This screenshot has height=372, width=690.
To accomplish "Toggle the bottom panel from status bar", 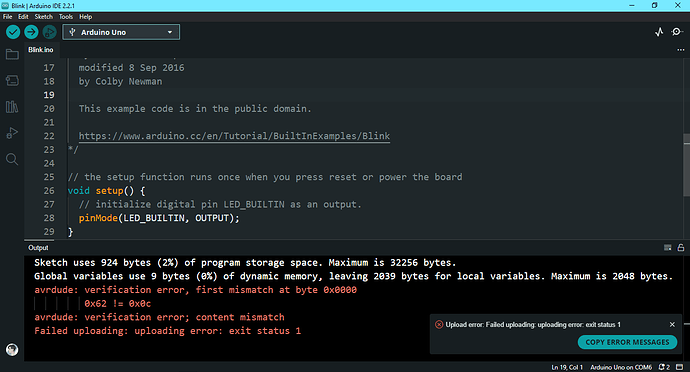I will tap(680, 367).
